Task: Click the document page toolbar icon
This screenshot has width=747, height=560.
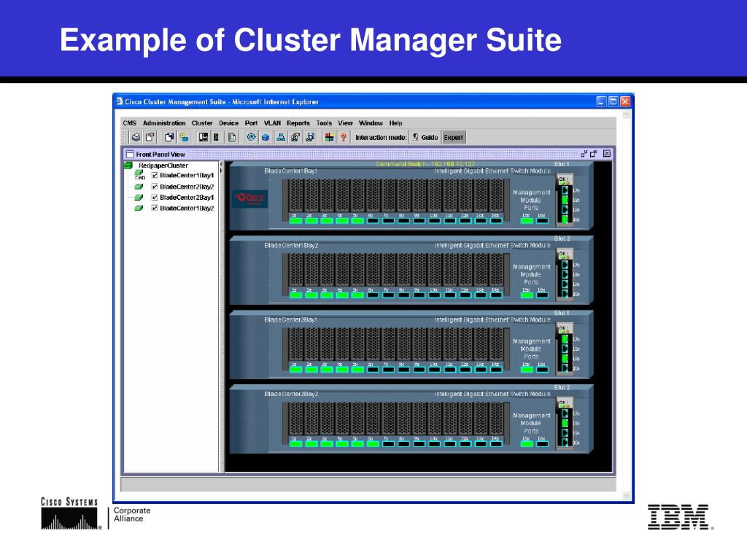Action: tap(232, 137)
